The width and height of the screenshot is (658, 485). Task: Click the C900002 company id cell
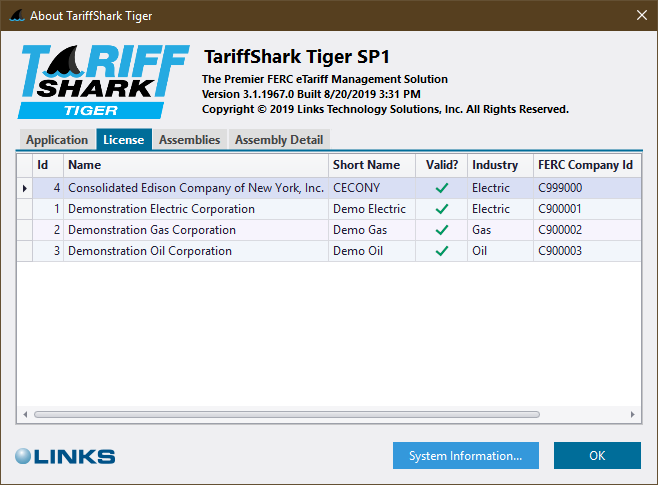click(x=587, y=230)
